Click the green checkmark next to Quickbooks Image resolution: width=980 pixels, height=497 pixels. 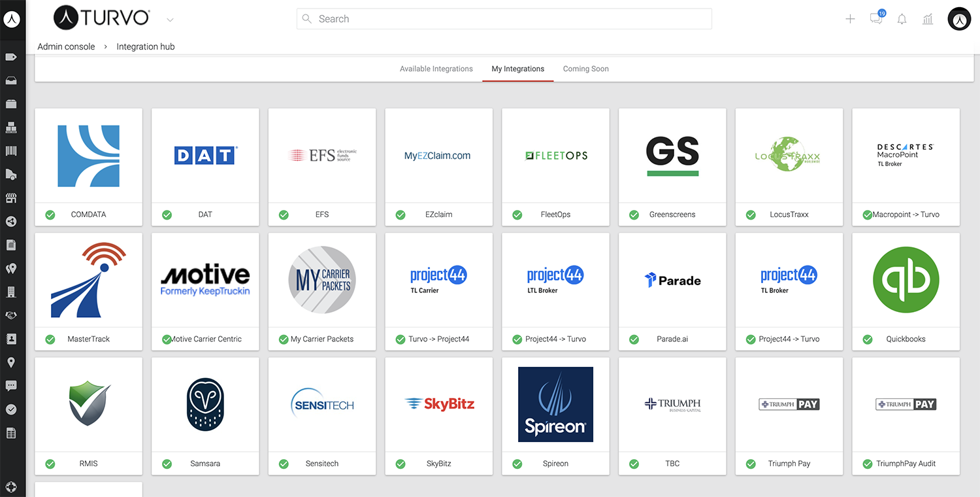[x=868, y=339]
